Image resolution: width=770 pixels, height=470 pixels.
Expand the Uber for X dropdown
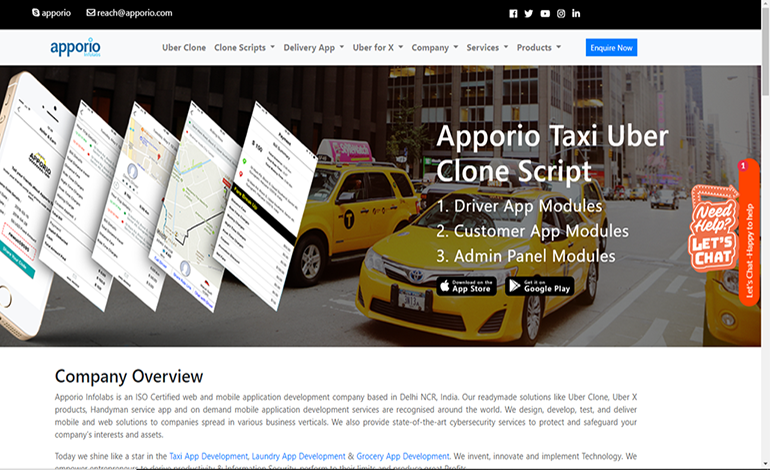(x=378, y=48)
